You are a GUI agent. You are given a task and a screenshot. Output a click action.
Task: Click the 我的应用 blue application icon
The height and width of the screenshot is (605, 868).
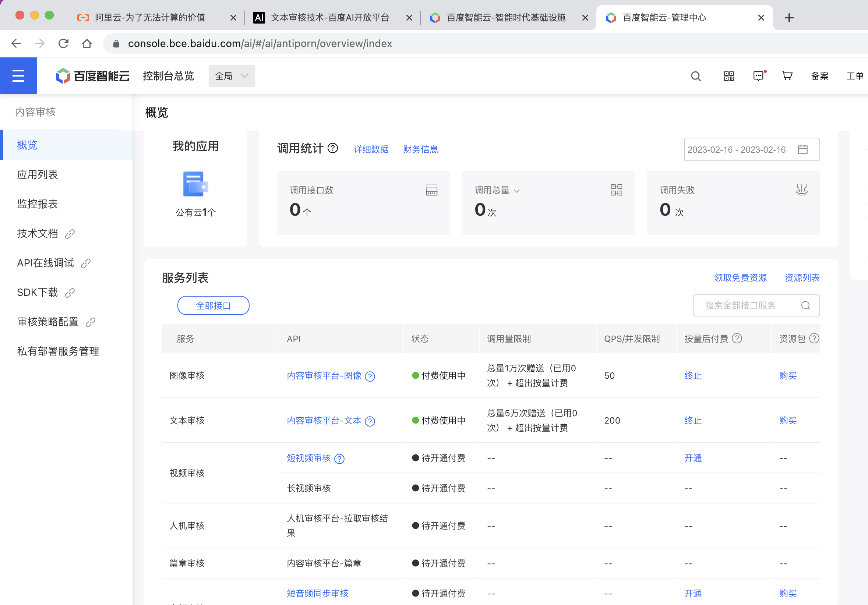[x=195, y=184]
